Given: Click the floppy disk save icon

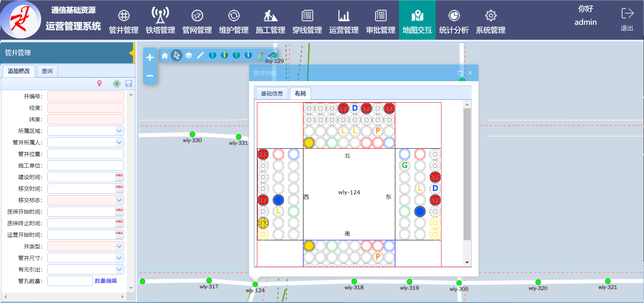Looking at the screenshot, I should [128, 84].
